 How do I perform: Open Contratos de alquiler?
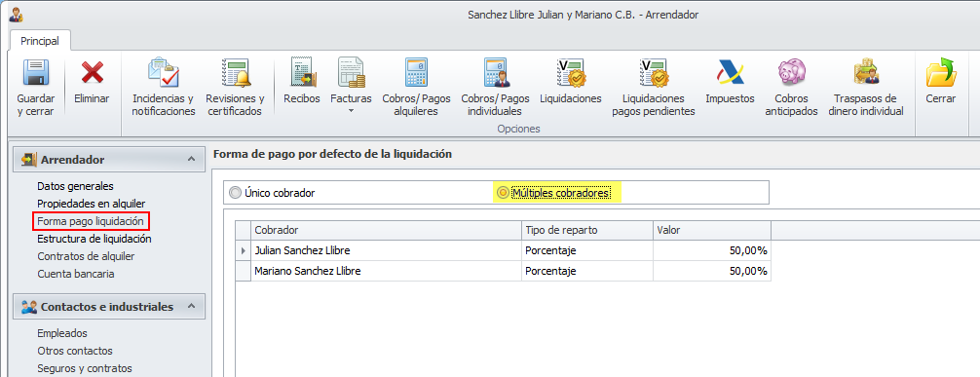pos(87,256)
